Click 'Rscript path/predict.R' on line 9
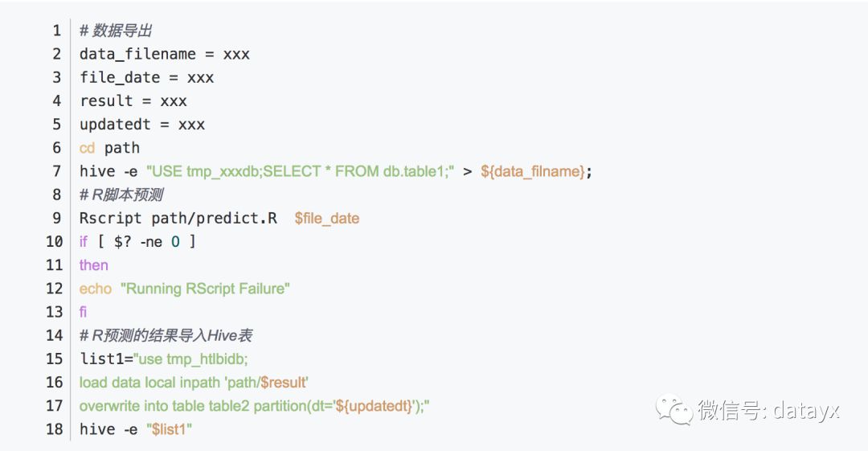The image size is (868, 451). pos(178,219)
